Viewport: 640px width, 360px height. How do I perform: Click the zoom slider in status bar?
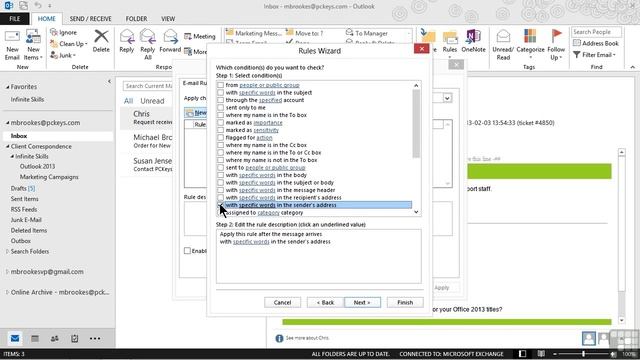[x=584, y=354]
